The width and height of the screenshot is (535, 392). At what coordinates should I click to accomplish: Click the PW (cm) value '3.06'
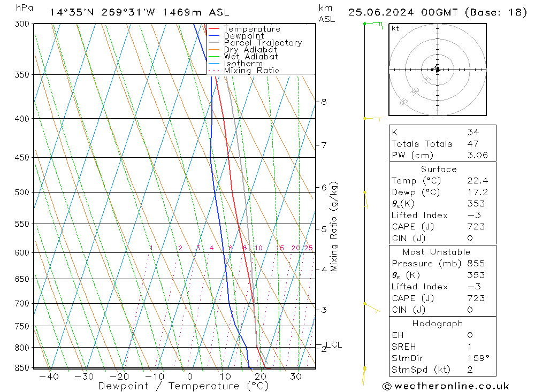pyautogui.click(x=478, y=155)
